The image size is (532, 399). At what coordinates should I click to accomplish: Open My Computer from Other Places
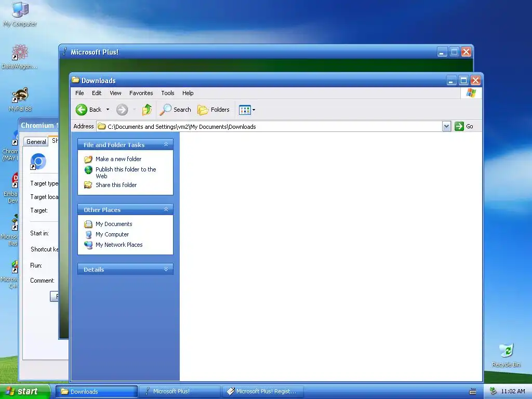[x=112, y=234]
